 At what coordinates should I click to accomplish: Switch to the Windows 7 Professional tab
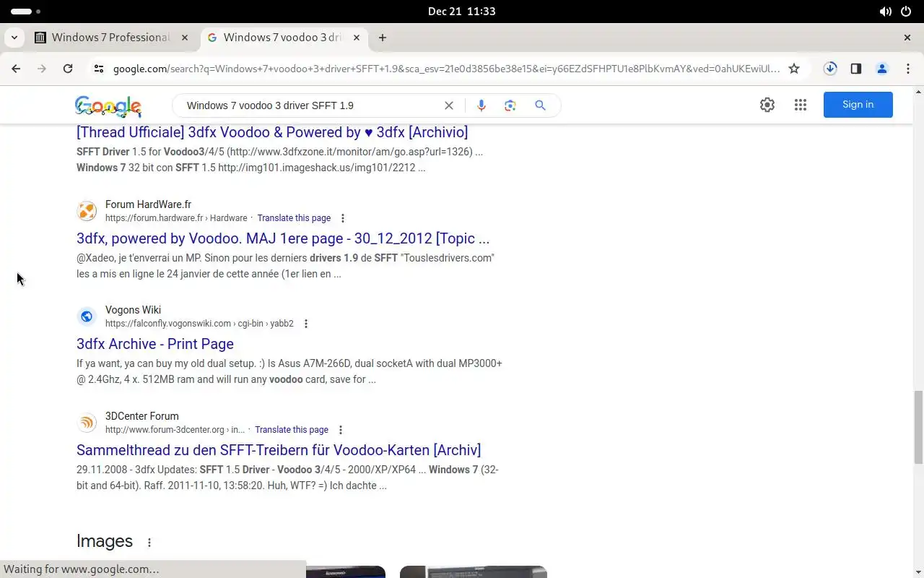[112, 38]
